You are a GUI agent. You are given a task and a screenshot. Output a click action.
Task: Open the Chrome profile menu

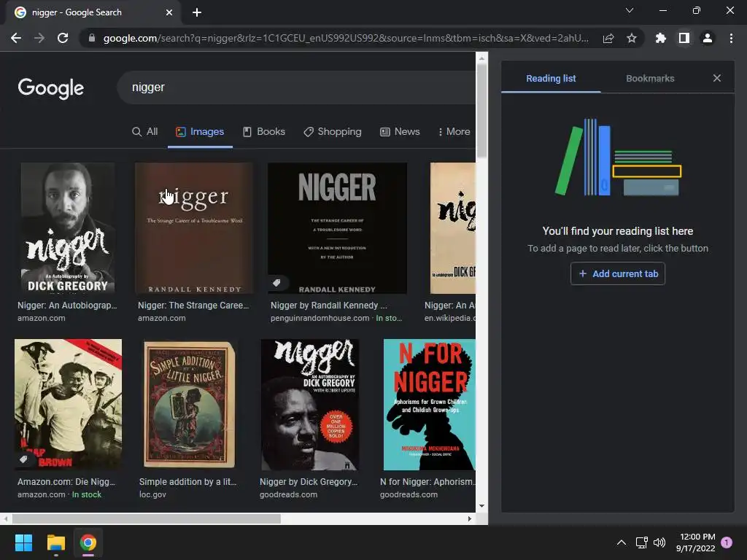[x=708, y=38]
